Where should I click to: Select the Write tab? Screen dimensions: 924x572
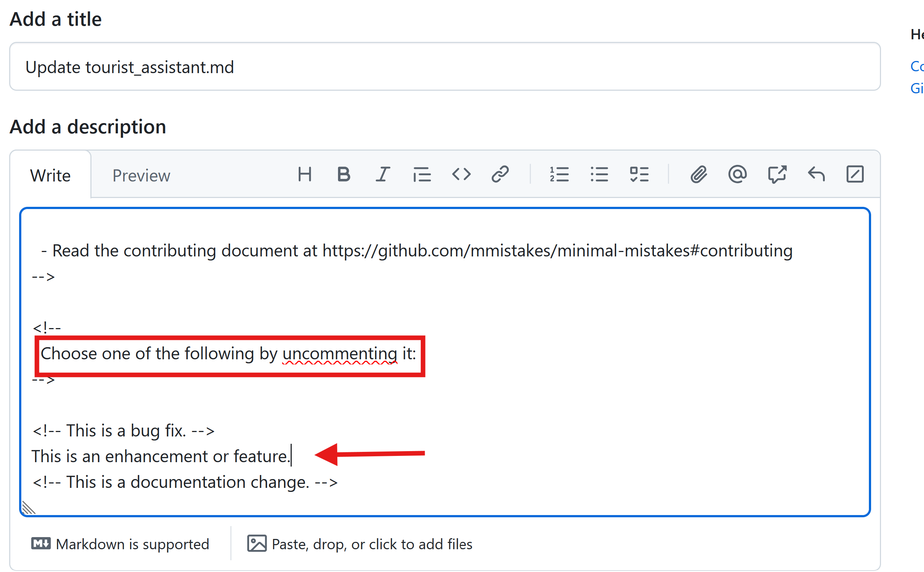[x=50, y=176]
